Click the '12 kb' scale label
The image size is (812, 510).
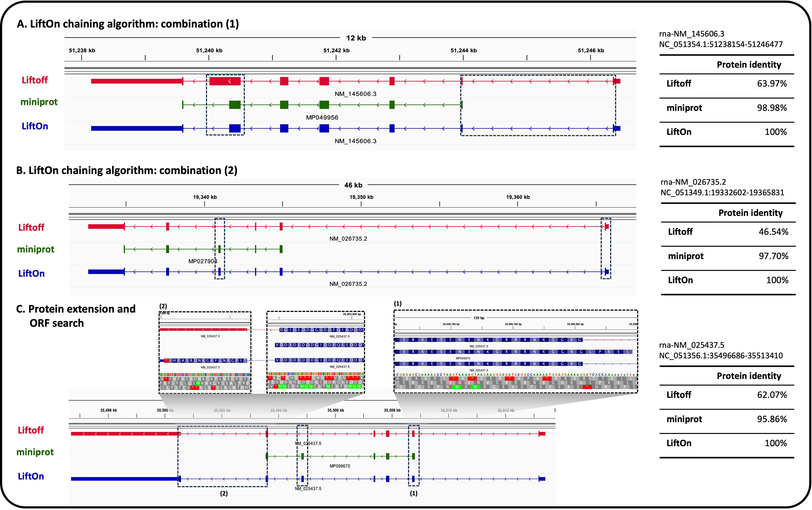(356, 38)
